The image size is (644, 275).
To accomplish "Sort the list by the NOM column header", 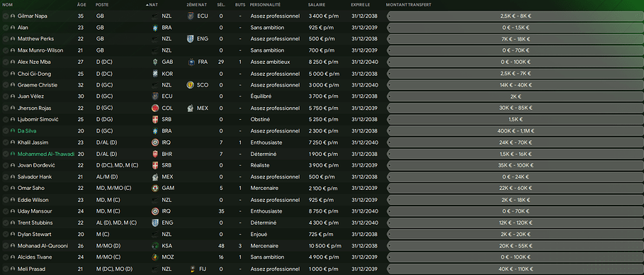I will point(7,5).
